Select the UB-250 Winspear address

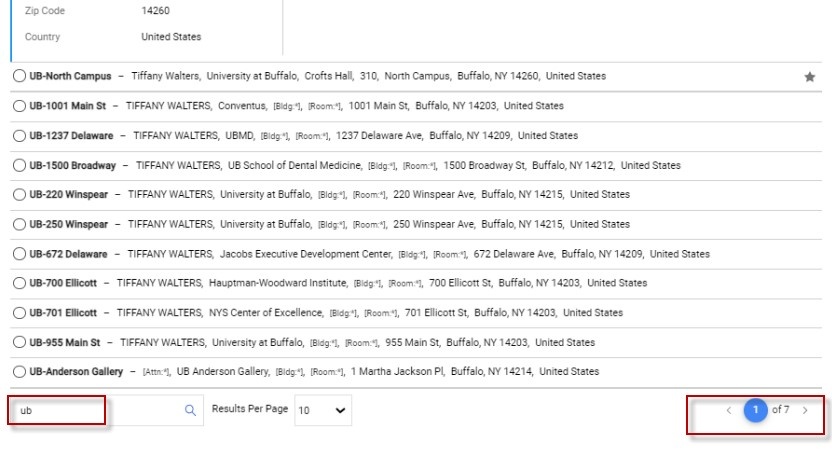tap(20, 224)
